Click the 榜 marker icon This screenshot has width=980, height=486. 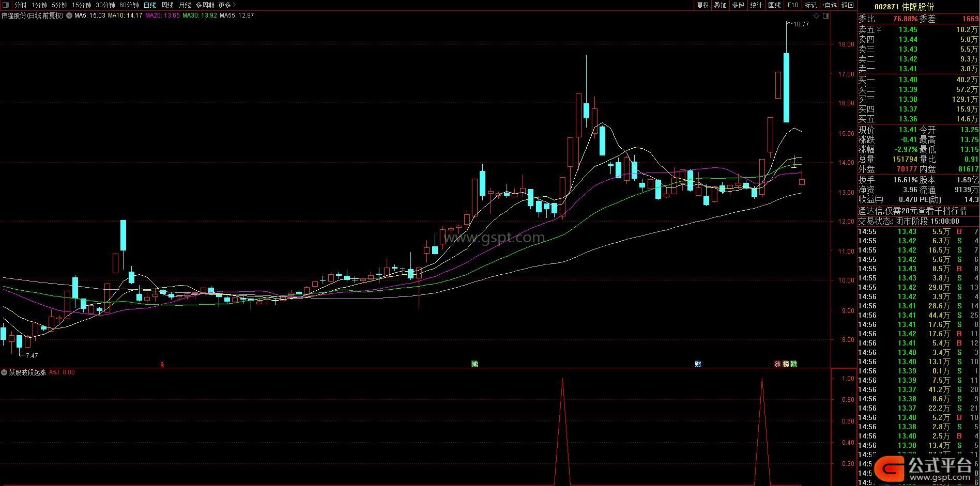click(786, 364)
